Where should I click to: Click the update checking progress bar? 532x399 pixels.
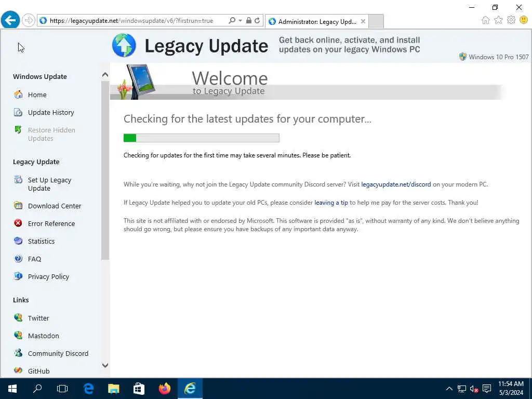point(201,138)
